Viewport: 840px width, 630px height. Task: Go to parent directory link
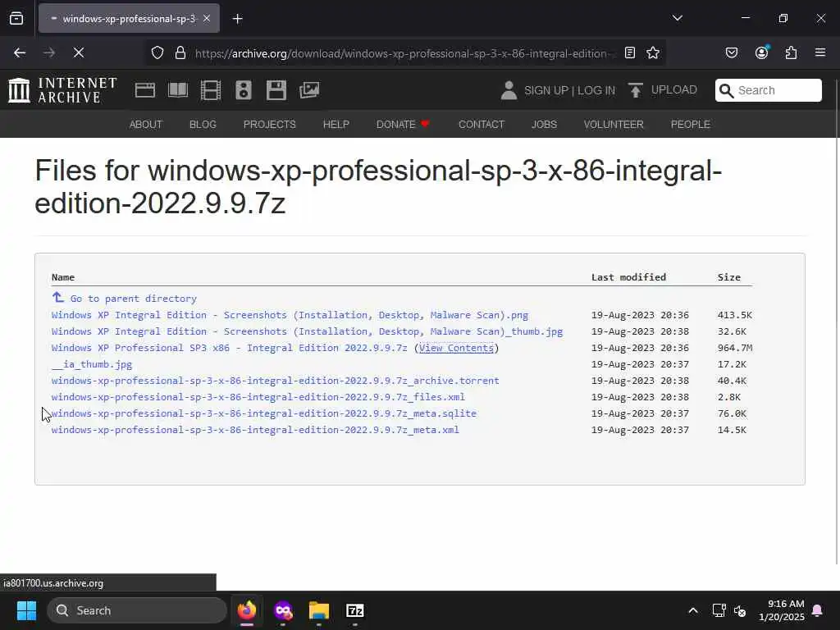(x=125, y=298)
